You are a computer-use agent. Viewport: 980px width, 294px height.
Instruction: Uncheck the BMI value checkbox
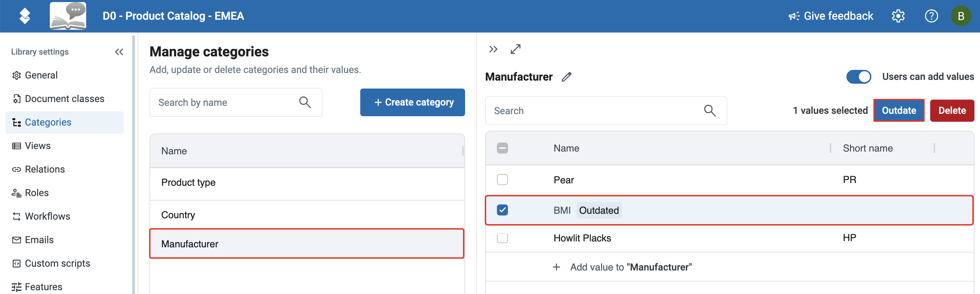click(502, 210)
